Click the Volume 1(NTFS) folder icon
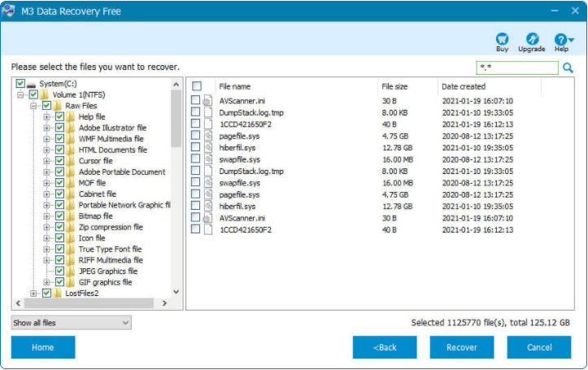588x370 pixels. pos(44,94)
